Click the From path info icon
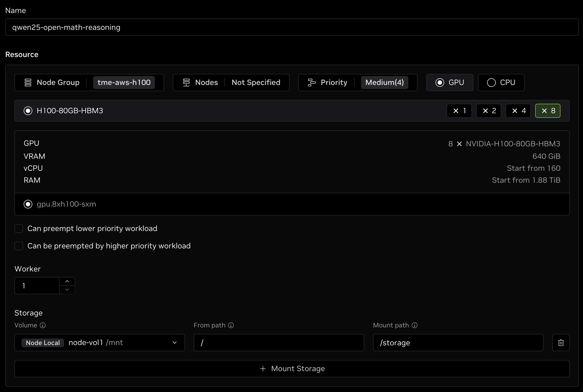The height and width of the screenshot is (392, 583). pyautogui.click(x=231, y=325)
